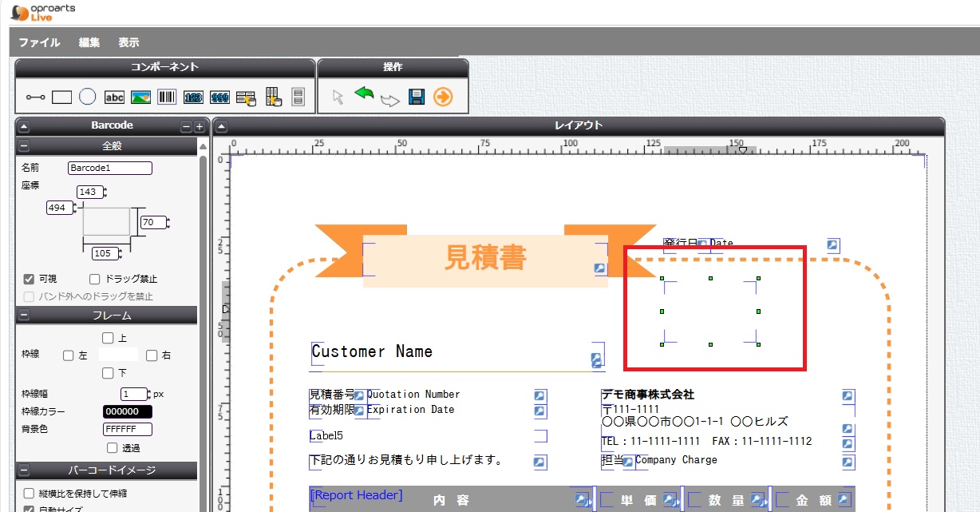Click the green undo arrow

point(364,95)
